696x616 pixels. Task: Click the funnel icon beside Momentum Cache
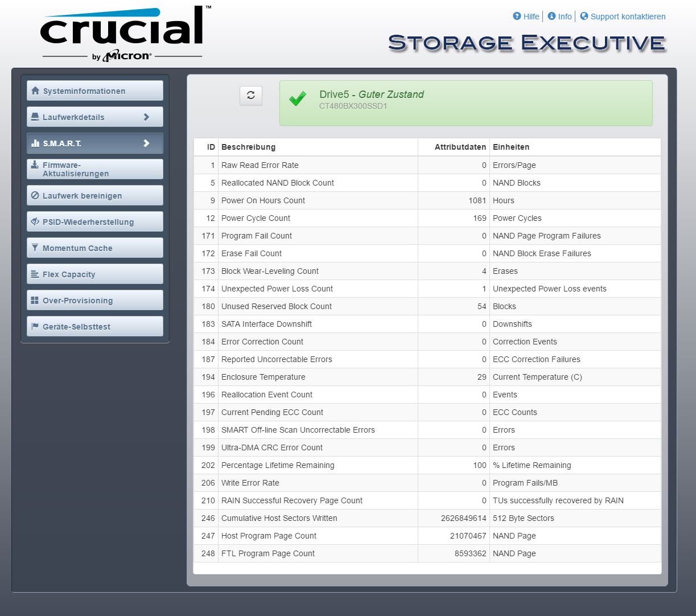pyautogui.click(x=35, y=248)
